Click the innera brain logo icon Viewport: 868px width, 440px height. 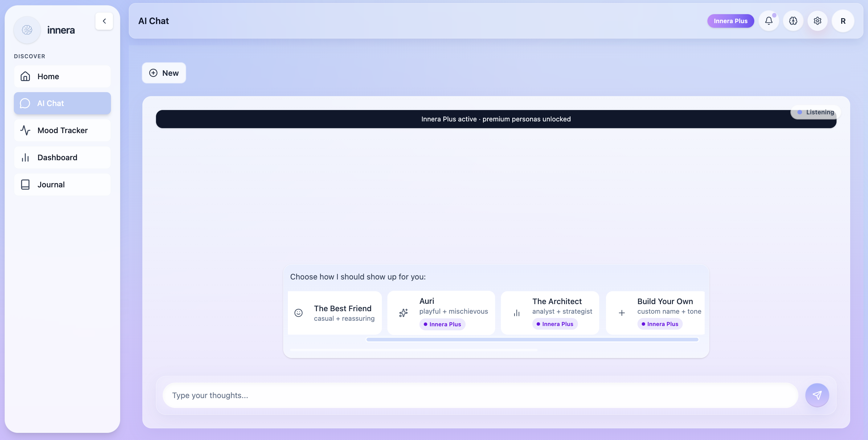27,30
